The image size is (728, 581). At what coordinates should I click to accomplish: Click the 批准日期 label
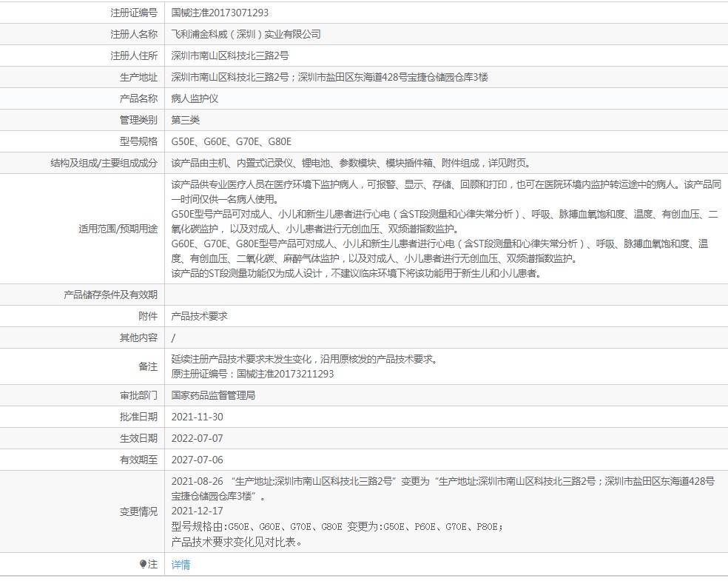[x=138, y=417]
